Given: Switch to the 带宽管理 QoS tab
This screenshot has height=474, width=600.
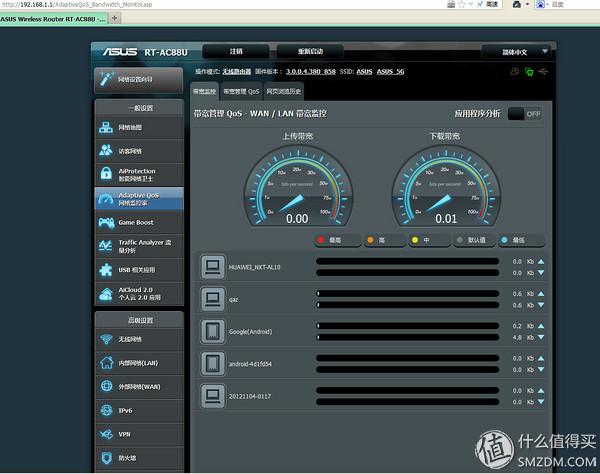Looking at the screenshot, I should coord(240,91).
